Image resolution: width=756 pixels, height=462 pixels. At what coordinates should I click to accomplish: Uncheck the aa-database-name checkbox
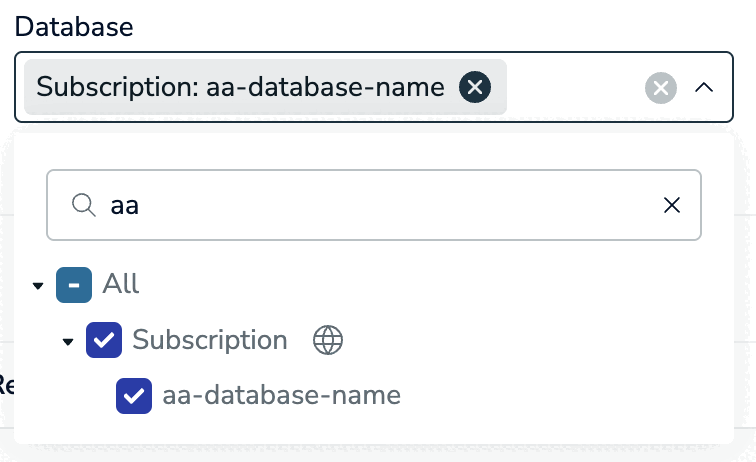click(x=134, y=395)
